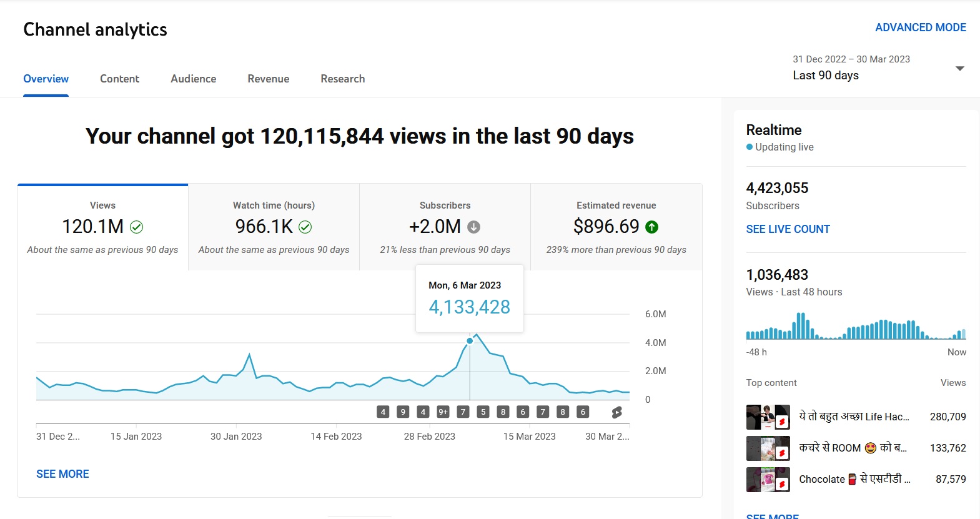Switch to the Content tab
Image resolution: width=980 pixels, height=519 pixels.
[119, 79]
